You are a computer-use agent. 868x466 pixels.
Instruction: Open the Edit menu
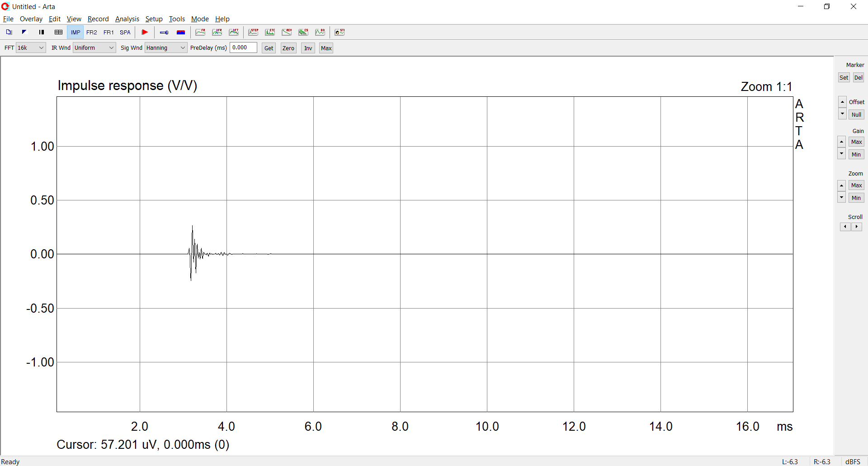(x=54, y=19)
